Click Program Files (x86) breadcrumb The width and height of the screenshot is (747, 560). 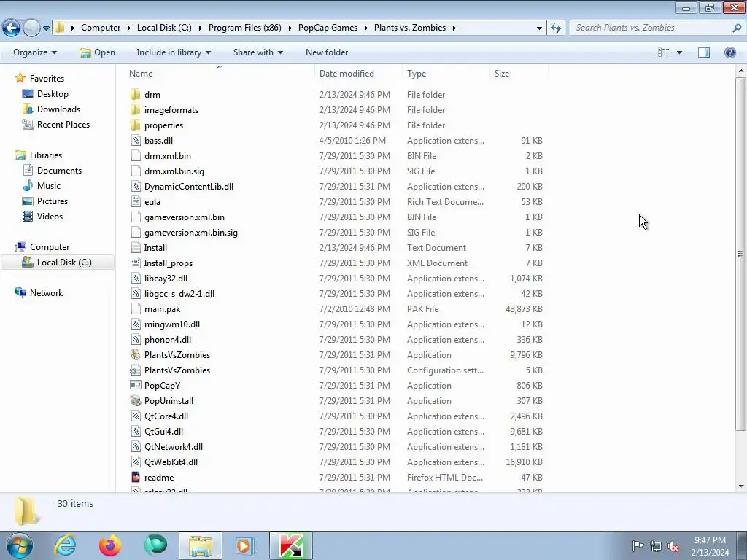point(245,28)
